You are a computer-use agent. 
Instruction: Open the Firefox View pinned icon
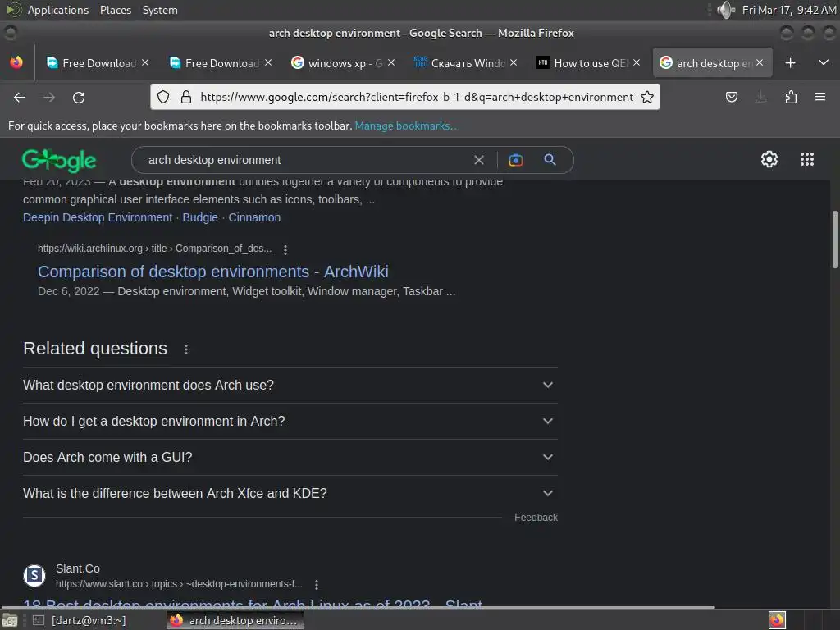point(16,62)
